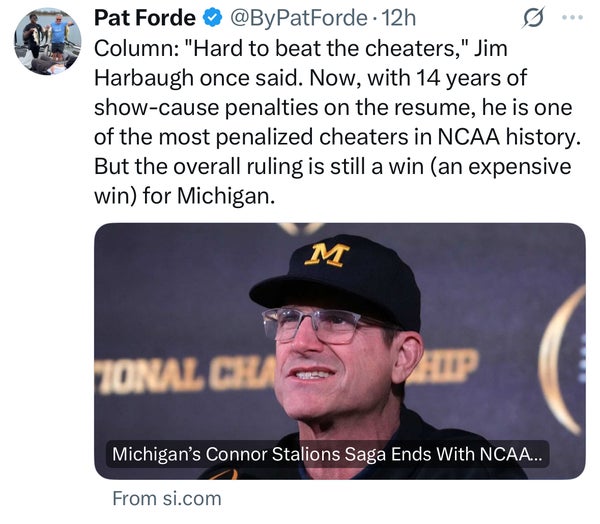Open the Grok explain-post icon
This screenshot has height=524, width=600.
tap(533, 18)
